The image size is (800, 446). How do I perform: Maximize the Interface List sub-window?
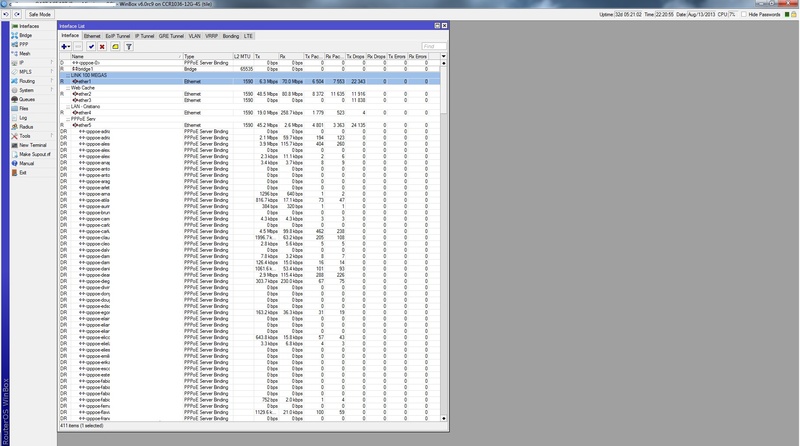coord(437,26)
